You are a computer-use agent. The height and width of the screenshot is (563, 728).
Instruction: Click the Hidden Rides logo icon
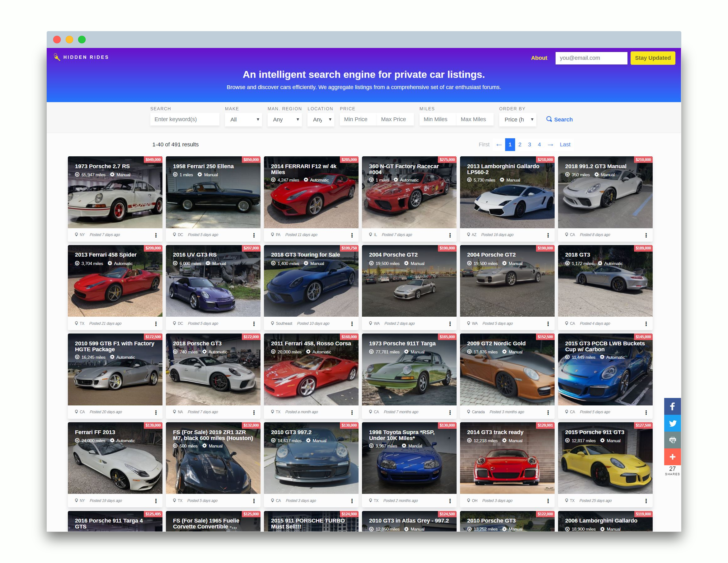pyautogui.click(x=57, y=57)
